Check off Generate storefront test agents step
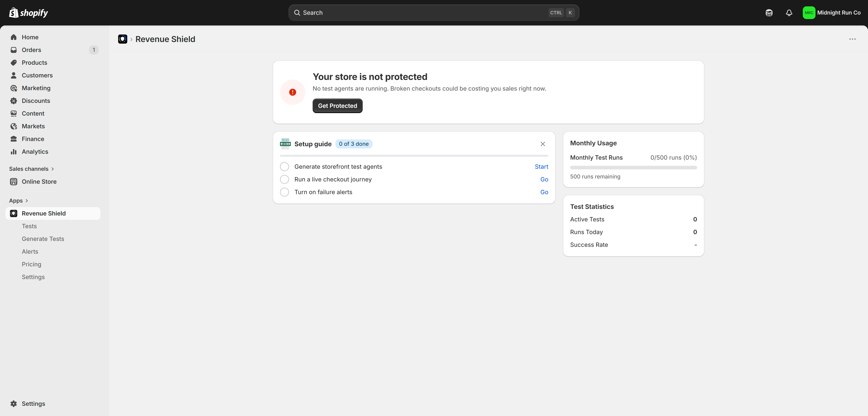 point(284,167)
